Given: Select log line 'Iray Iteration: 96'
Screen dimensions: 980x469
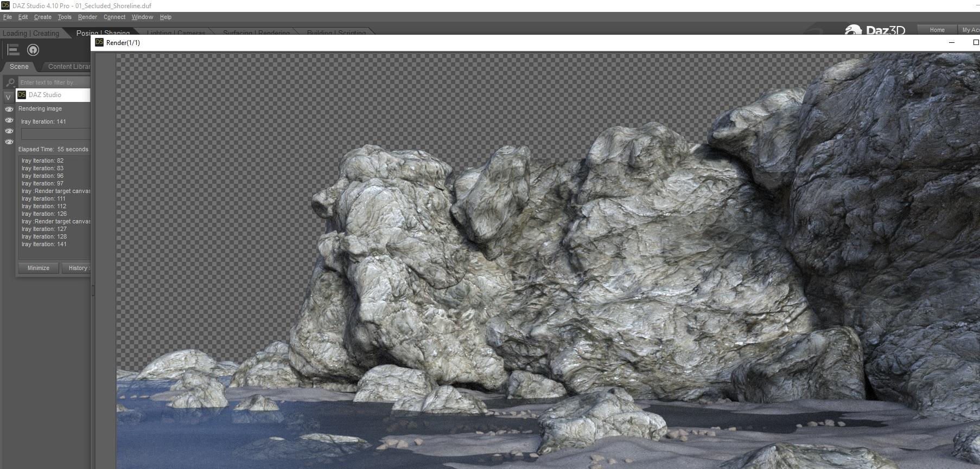Looking at the screenshot, I should coord(42,176).
